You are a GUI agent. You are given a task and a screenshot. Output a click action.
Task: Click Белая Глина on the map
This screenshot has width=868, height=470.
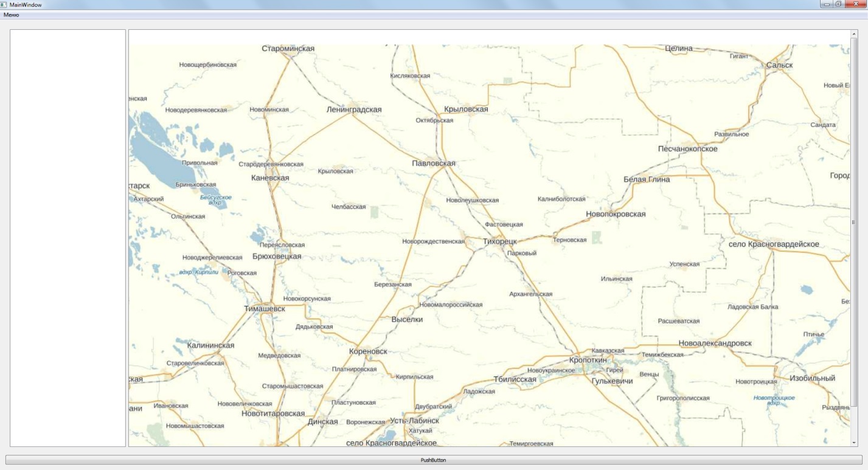coord(647,179)
